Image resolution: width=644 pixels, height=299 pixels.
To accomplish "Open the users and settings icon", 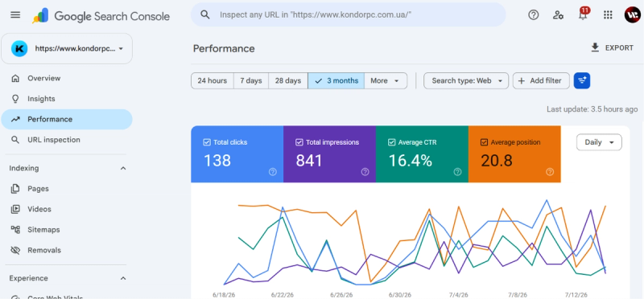I will click(558, 15).
